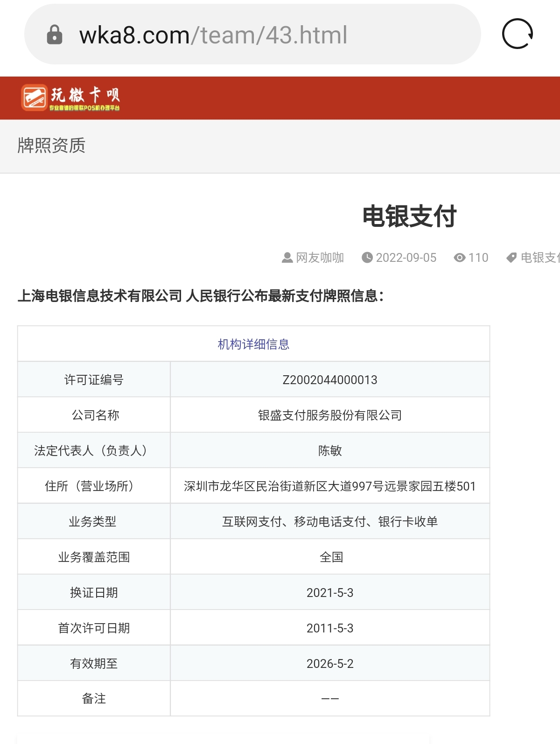This screenshot has height=744, width=560.
Task: Open author 网友咖咖 profile link
Action: [x=320, y=258]
